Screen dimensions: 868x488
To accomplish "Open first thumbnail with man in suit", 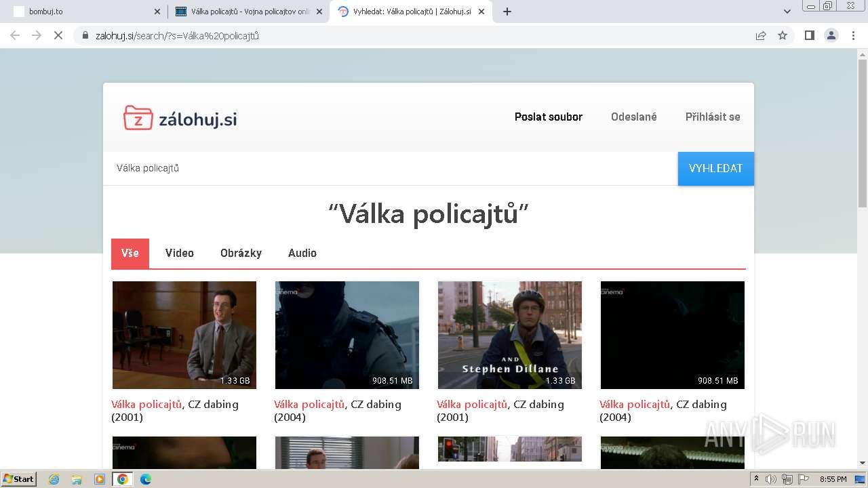I will [x=184, y=335].
